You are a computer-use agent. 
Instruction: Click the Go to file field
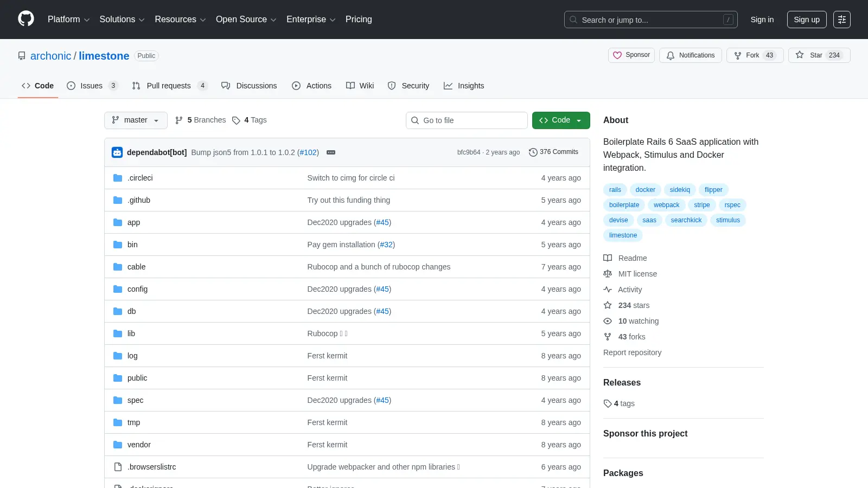pyautogui.click(x=467, y=120)
